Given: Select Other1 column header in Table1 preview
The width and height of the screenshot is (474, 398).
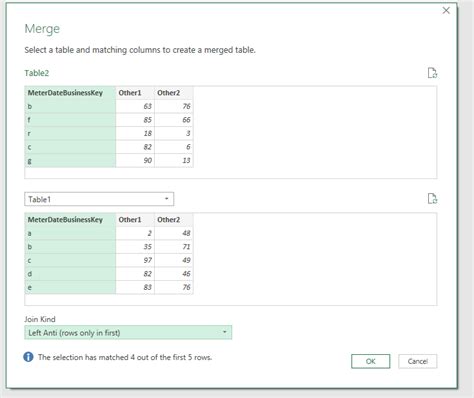Looking at the screenshot, I should [x=135, y=220].
